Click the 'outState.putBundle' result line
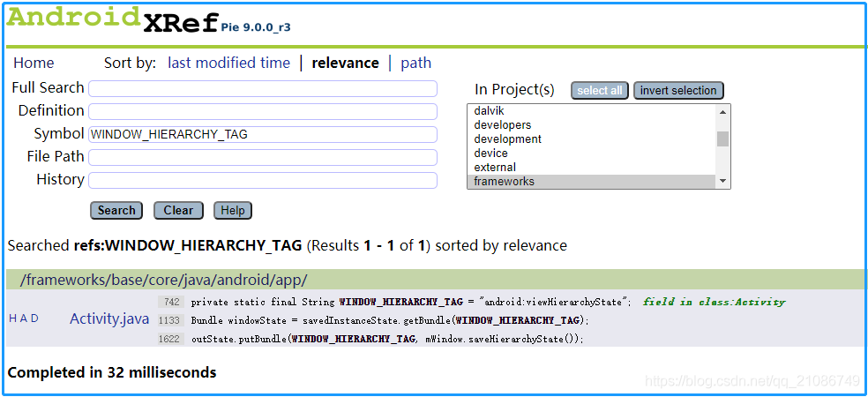 [x=387, y=339]
